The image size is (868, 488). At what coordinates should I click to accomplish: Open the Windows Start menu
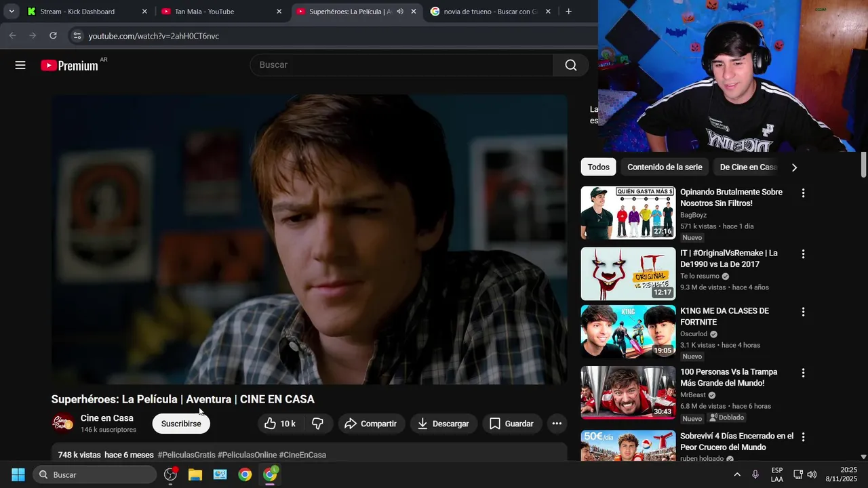18,474
